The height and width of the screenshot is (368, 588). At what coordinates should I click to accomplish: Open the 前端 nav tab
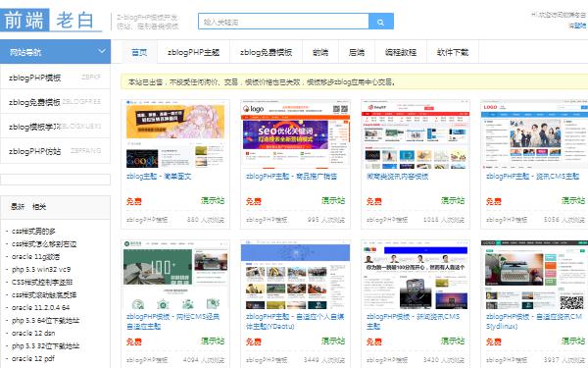click(x=320, y=52)
